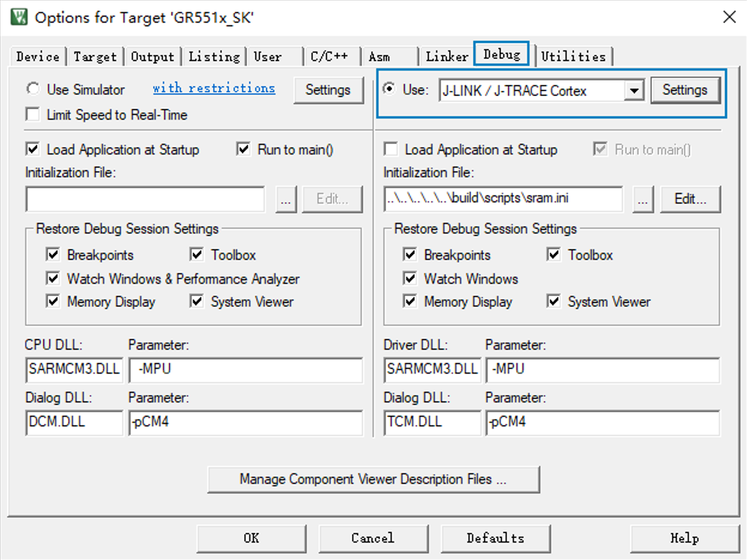Open the Output tab
Viewport: 747px width, 560px height.
tap(152, 57)
